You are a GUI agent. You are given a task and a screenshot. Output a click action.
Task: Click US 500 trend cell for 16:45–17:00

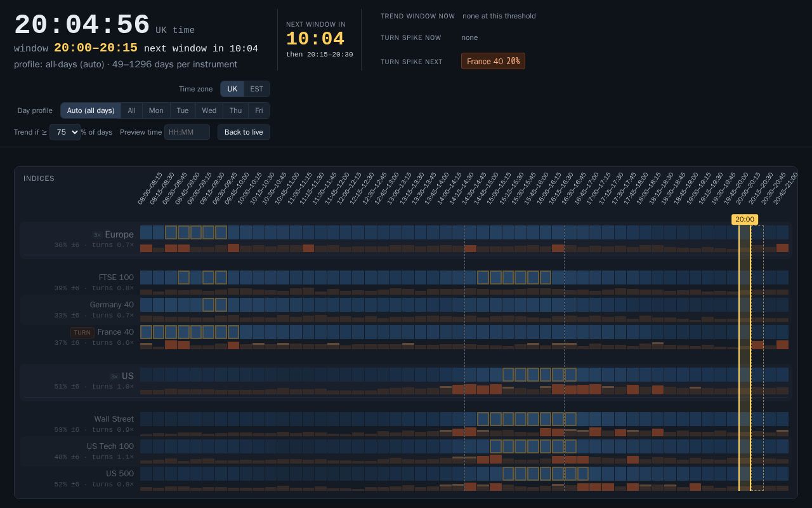pyautogui.click(x=583, y=474)
